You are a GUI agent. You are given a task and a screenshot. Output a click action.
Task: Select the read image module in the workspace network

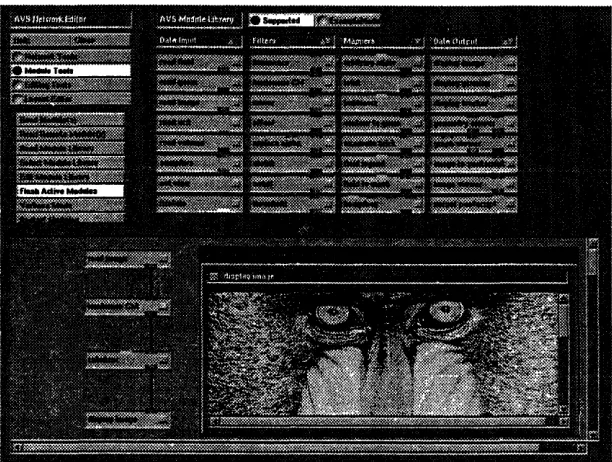(128, 259)
